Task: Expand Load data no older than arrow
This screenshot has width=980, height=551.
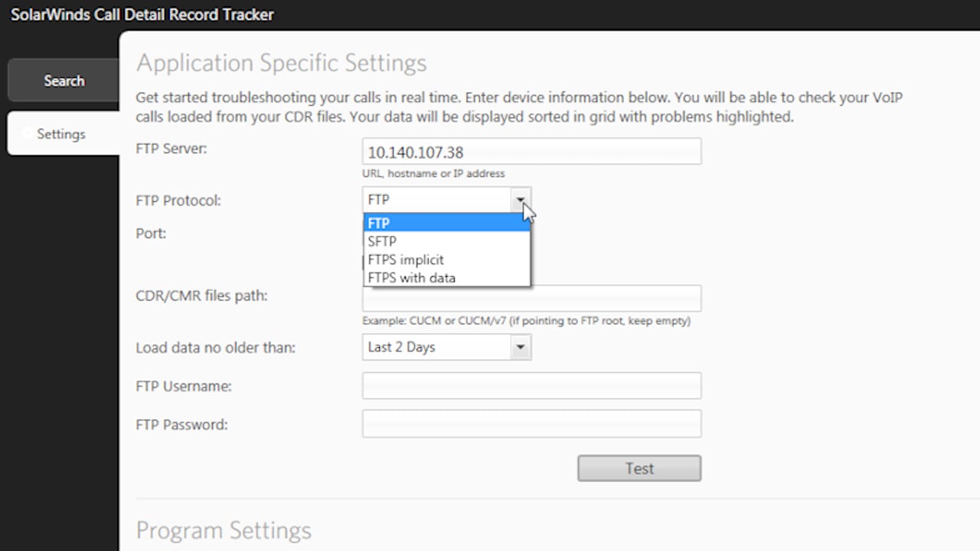Action: coord(521,347)
